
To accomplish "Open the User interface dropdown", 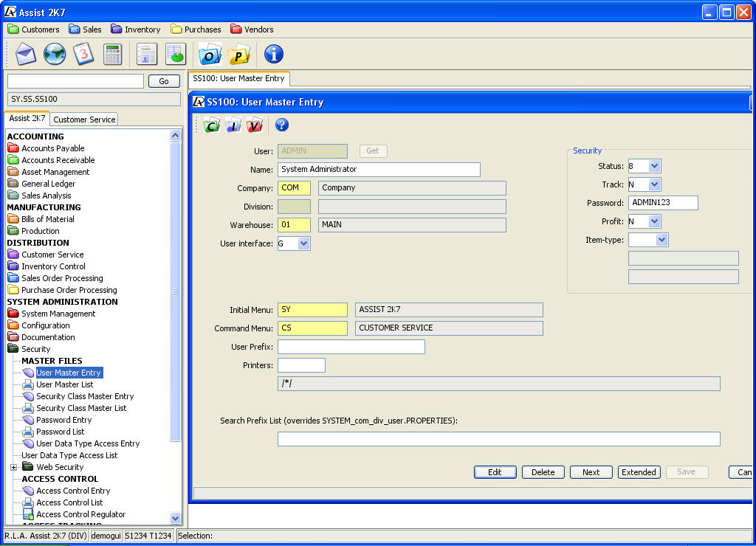I will tap(303, 243).
